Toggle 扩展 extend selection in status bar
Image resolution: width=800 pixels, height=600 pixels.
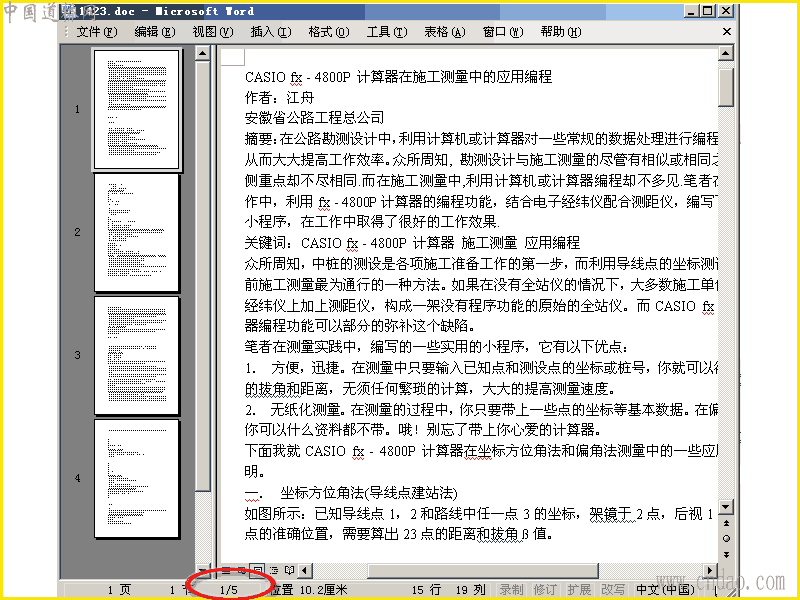click(x=579, y=590)
